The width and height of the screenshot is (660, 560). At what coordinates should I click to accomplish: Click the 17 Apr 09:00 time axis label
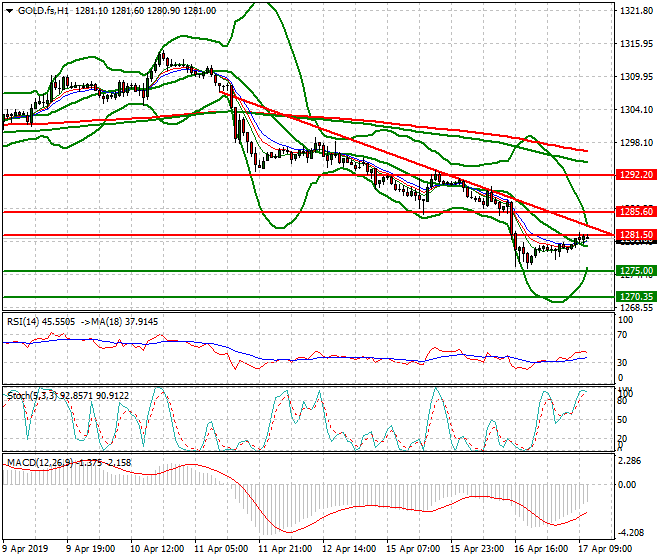[606, 549]
